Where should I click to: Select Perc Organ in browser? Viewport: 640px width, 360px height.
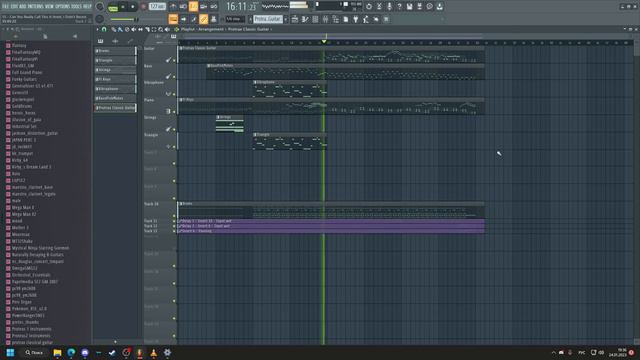pos(22,302)
